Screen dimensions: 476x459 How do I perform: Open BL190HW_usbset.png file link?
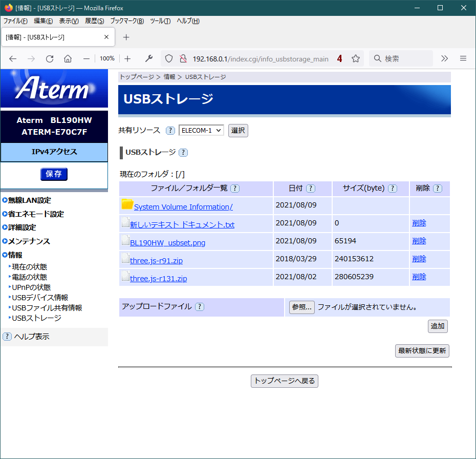point(167,243)
